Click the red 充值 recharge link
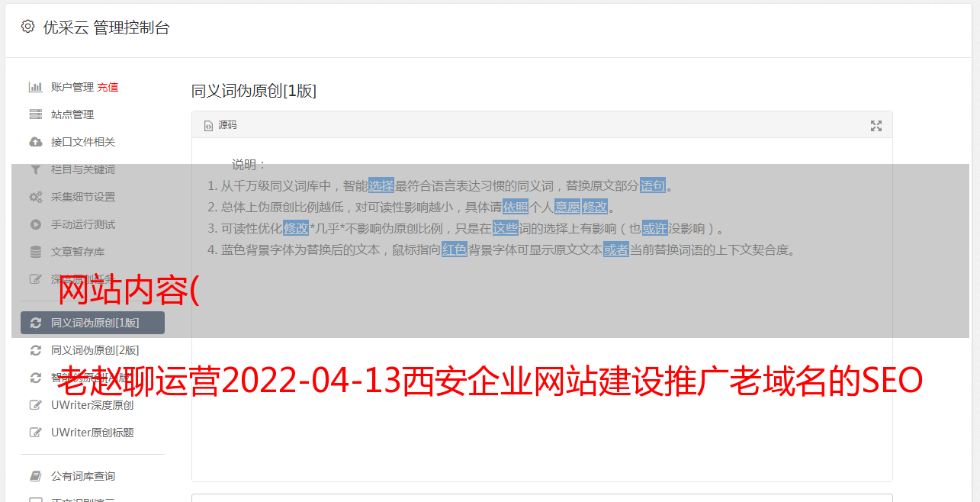 click(108, 87)
